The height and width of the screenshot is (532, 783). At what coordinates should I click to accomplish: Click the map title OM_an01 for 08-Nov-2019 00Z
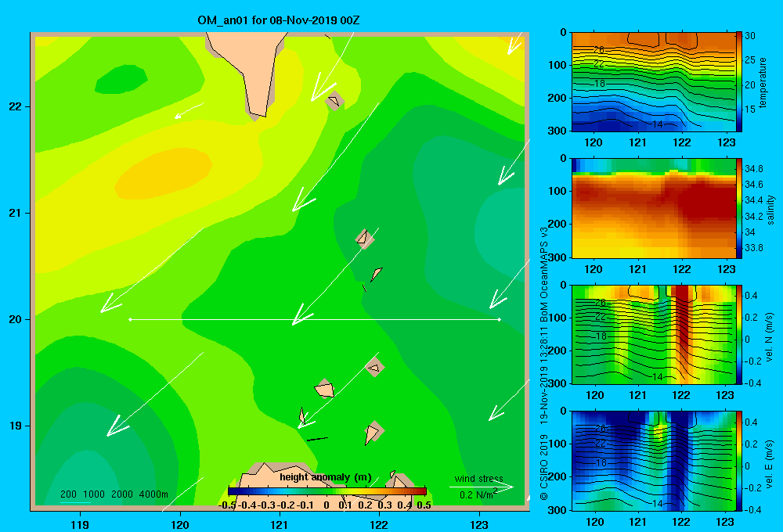click(x=278, y=20)
